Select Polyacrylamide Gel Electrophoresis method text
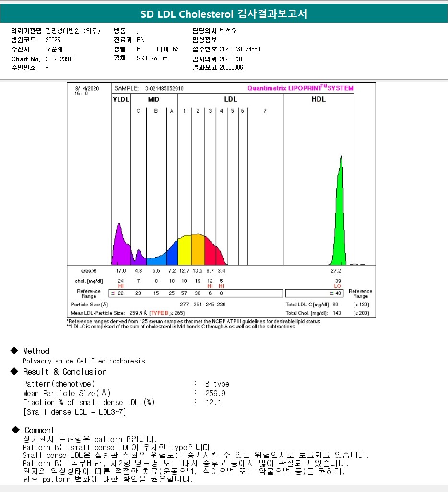 point(84,361)
